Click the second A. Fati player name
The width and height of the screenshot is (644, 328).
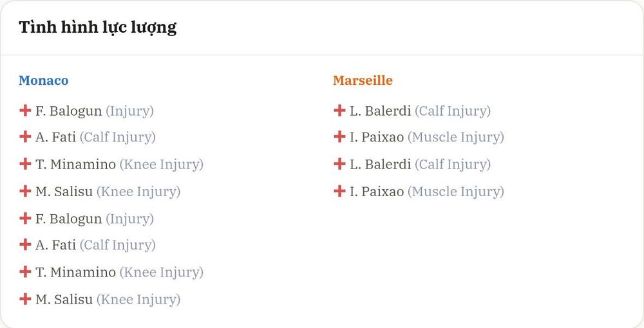(x=55, y=245)
